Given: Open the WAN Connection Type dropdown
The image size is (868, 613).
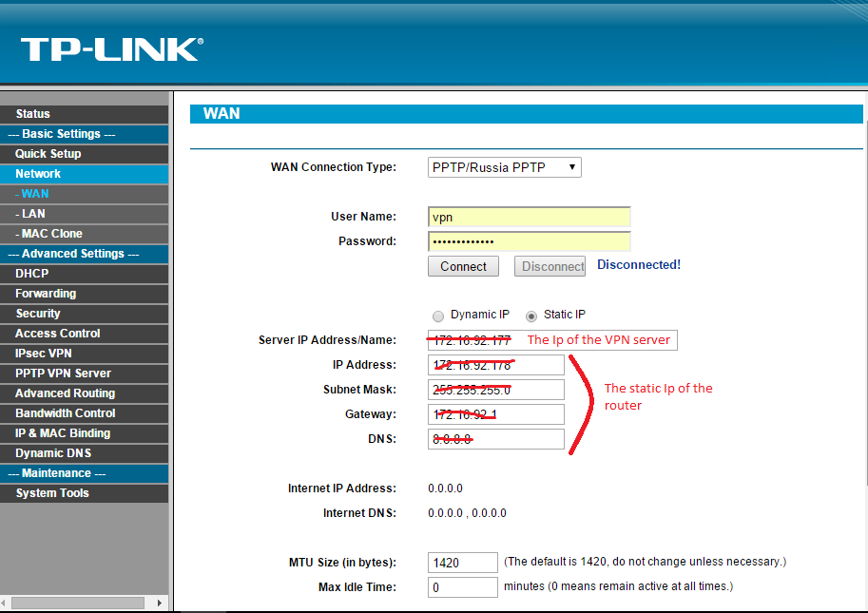Looking at the screenshot, I should pos(504,167).
